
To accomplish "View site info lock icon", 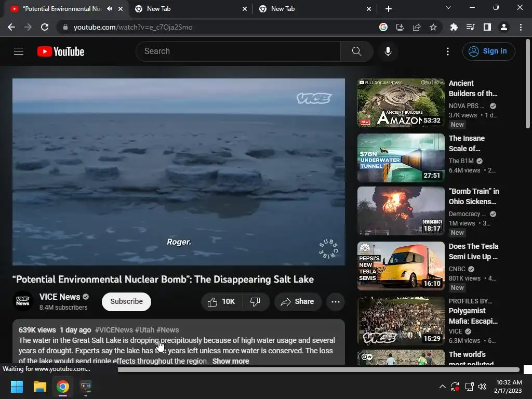I will pyautogui.click(x=65, y=27).
